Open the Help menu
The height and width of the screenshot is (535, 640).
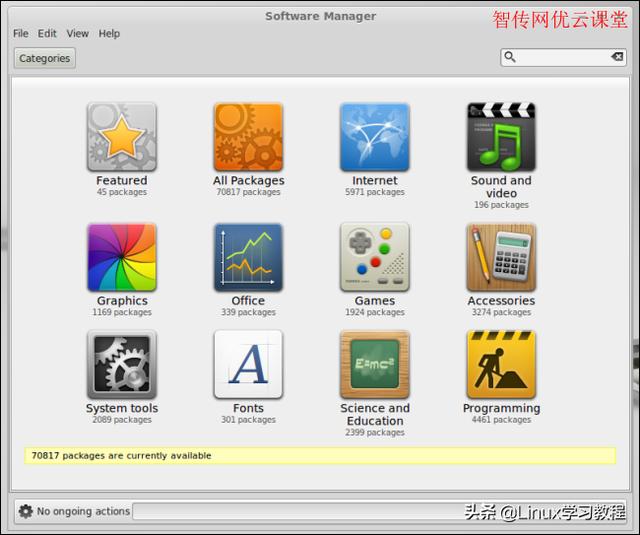point(109,33)
